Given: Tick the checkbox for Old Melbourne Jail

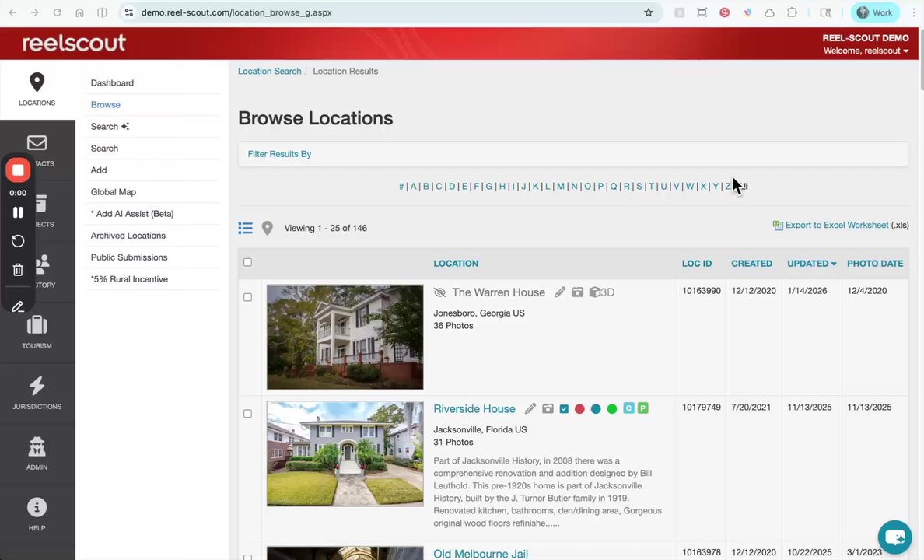Looking at the screenshot, I should (x=247, y=557).
